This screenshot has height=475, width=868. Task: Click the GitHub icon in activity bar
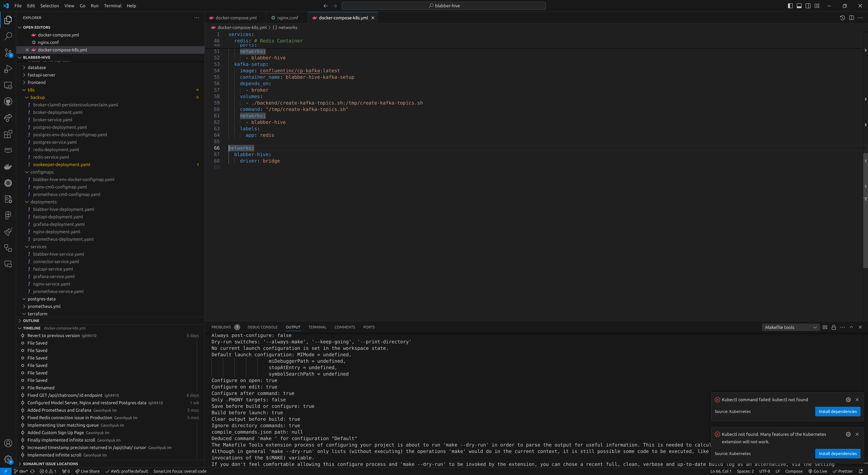[x=8, y=101]
